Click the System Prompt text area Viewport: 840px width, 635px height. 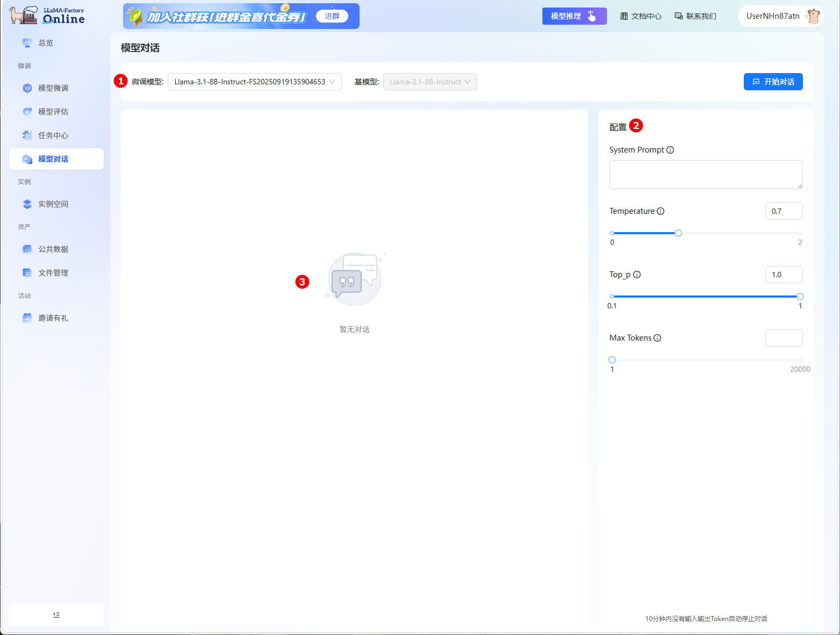point(705,175)
